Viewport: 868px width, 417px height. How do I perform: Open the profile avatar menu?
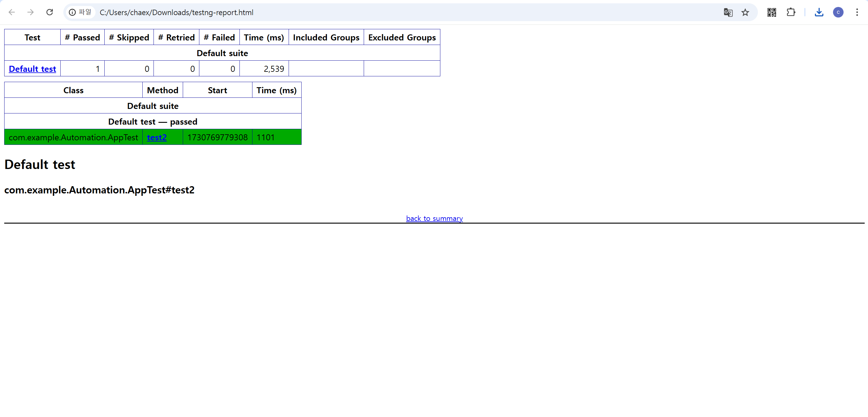838,12
